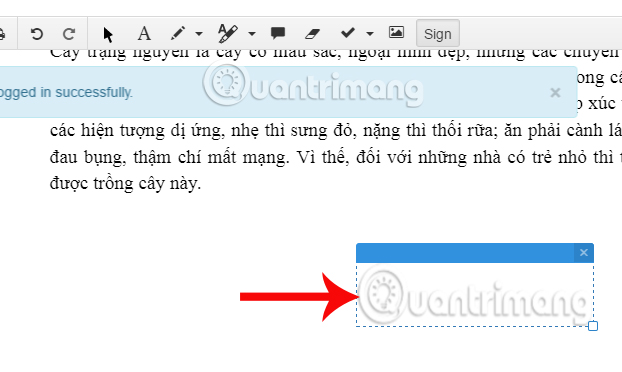
Task: Select the Eraser tool
Action: pos(312,34)
